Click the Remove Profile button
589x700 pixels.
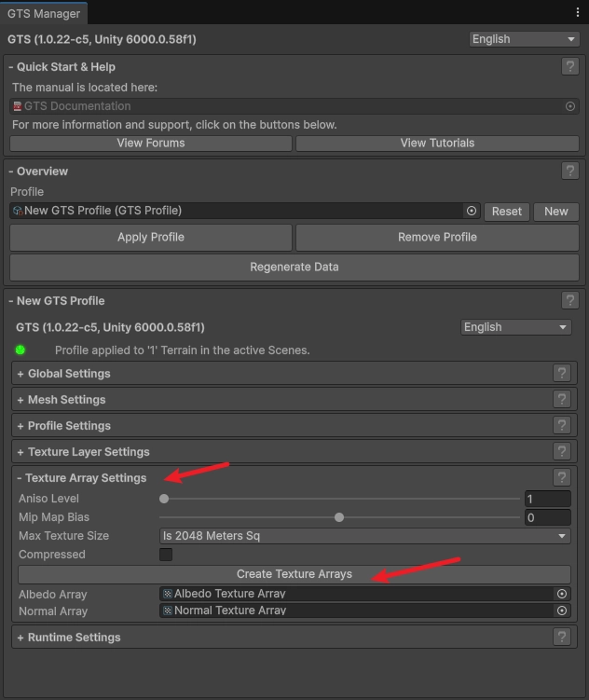coord(437,237)
